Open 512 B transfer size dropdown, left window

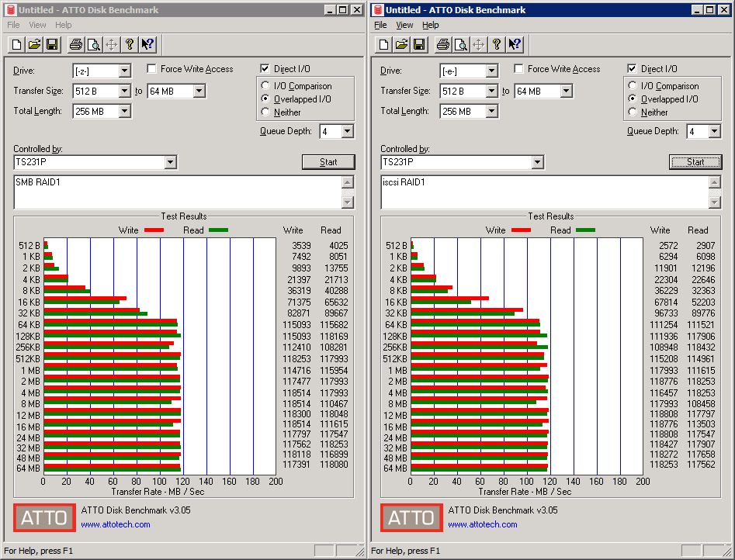coord(124,91)
